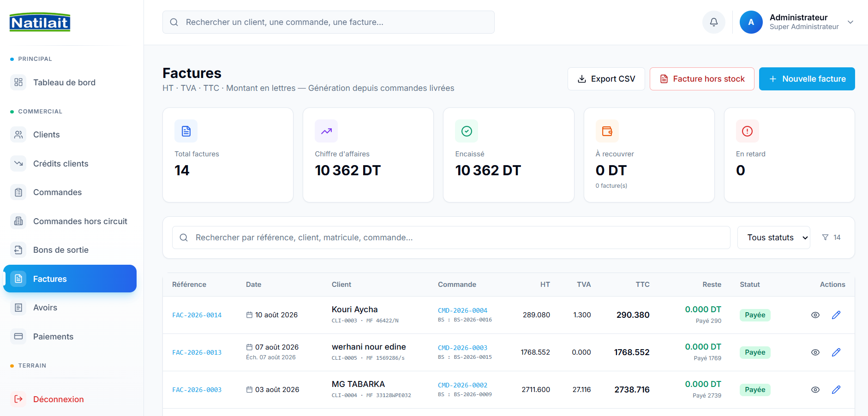The image size is (868, 416).
Task: Click the Date column header
Action: click(254, 285)
